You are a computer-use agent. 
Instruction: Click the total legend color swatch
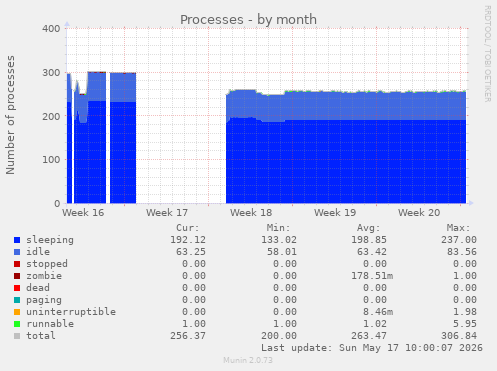pyautogui.click(x=17, y=336)
